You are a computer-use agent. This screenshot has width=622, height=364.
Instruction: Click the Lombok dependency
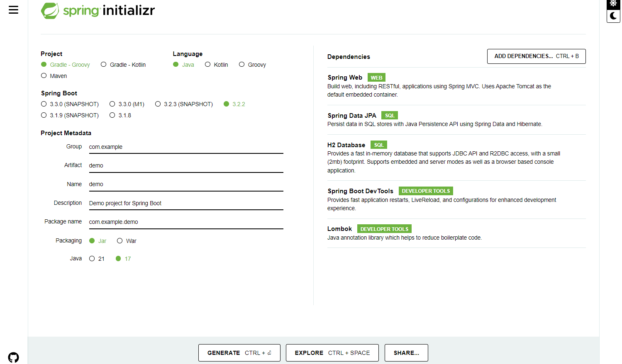point(456,233)
